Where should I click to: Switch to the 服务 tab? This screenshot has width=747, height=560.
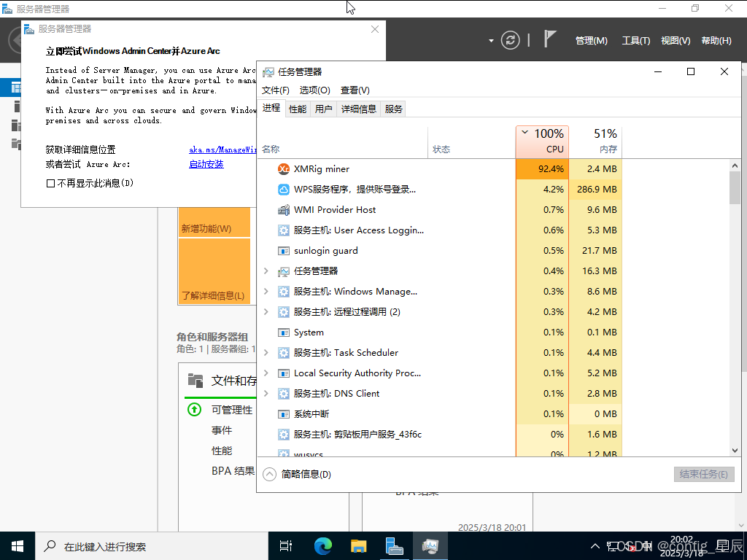pos(393,109)
